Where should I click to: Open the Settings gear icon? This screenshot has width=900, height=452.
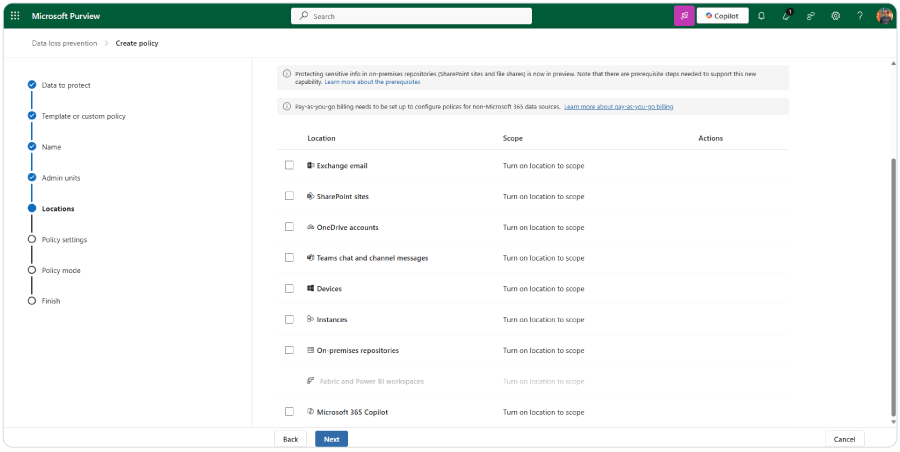point(836,16)
